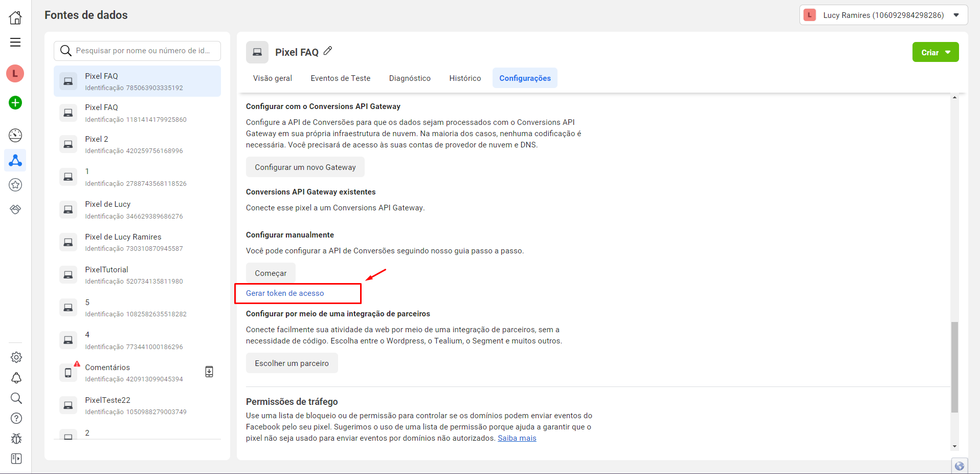Select the PixelTutorial data source

(x=137, y=275)
